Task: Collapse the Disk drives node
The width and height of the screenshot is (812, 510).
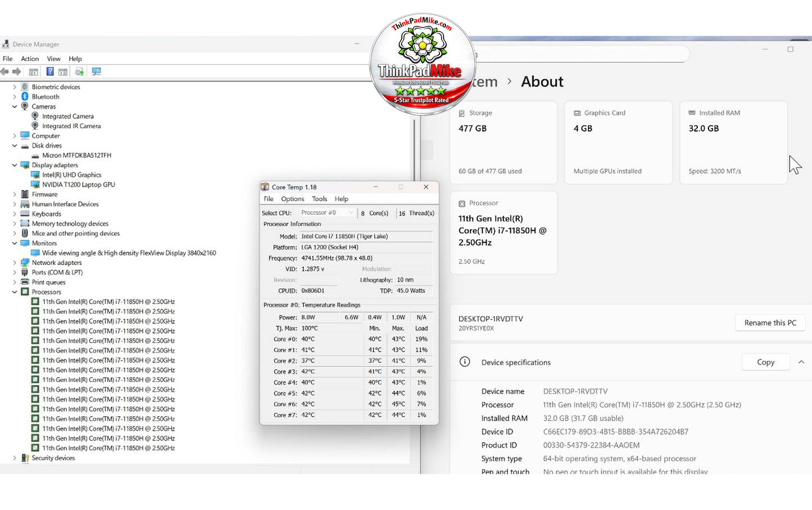Action: [x=15, y=145]
